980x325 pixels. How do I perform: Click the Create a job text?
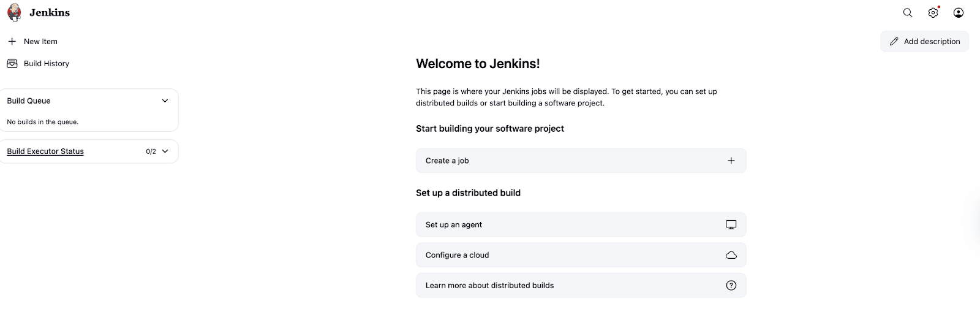click(x=447, y=161)
